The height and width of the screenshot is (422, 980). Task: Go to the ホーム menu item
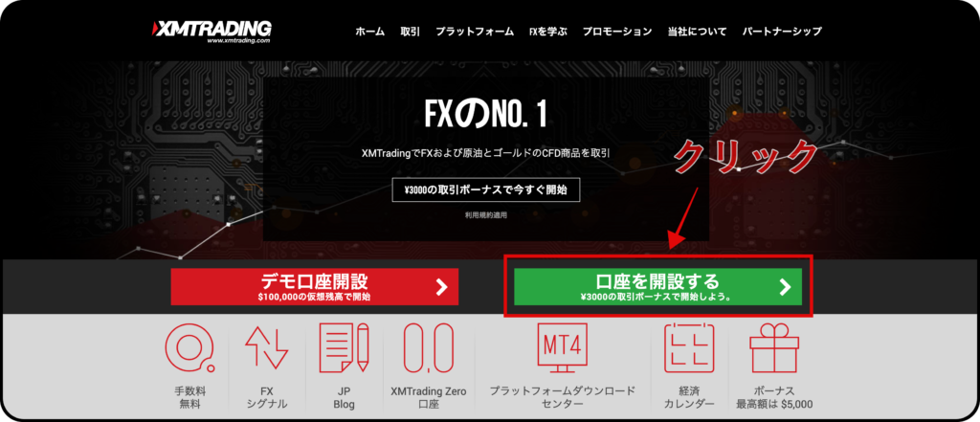coord(370,32)
